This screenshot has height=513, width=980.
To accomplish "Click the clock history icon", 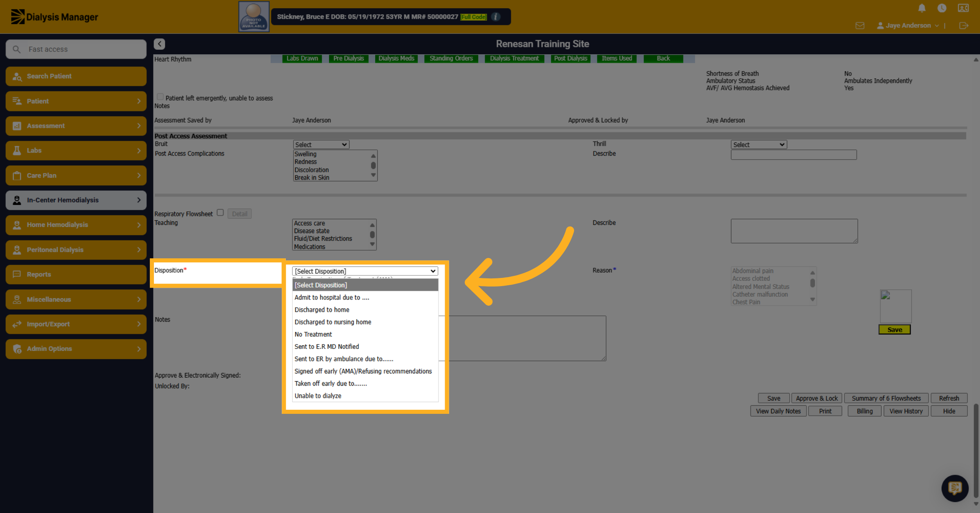I will click(x=942, y=8).
